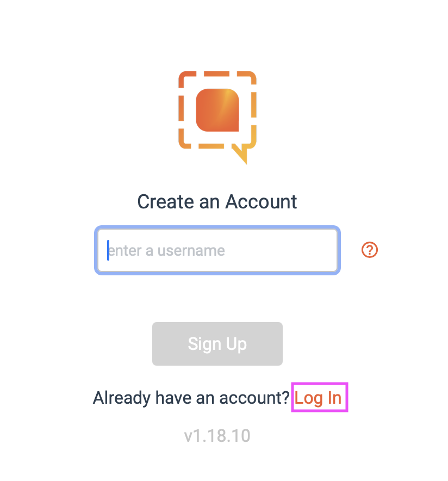Open username help next to the input field

coord(370,250)
